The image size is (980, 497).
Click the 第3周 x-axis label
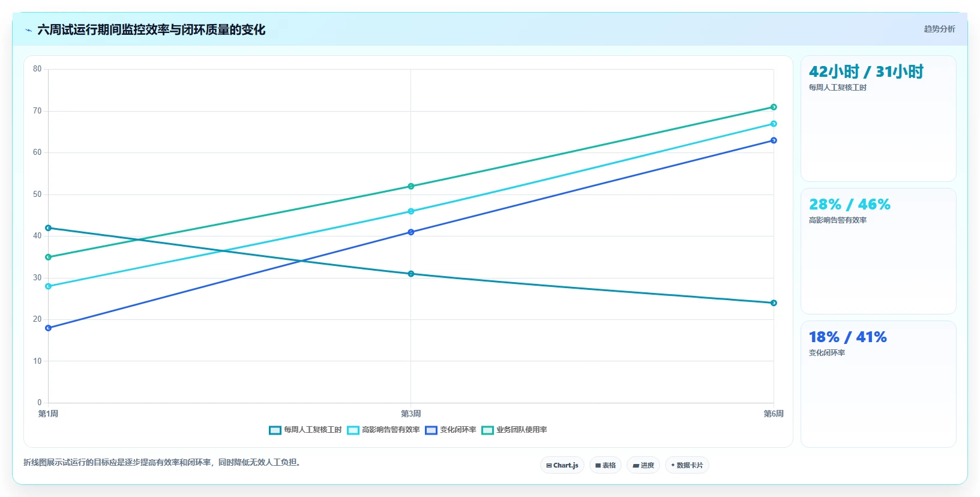411,414
